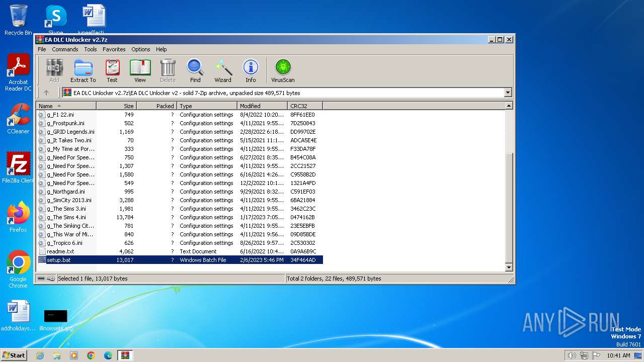Open the Action Center flag icon
644x362 pixels.
(596, 355)
